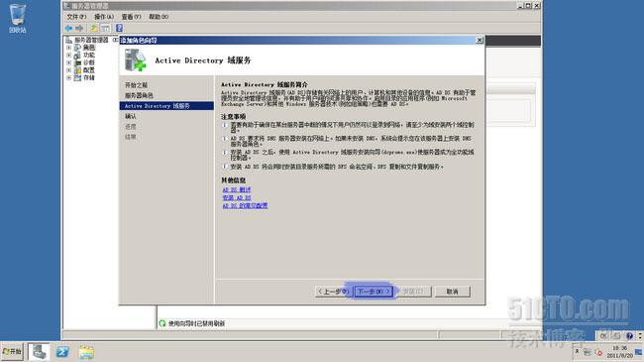The height and width of the screenshot is (362, 644).
Task: Click the language bar help question icon
Action: [629, 335]
